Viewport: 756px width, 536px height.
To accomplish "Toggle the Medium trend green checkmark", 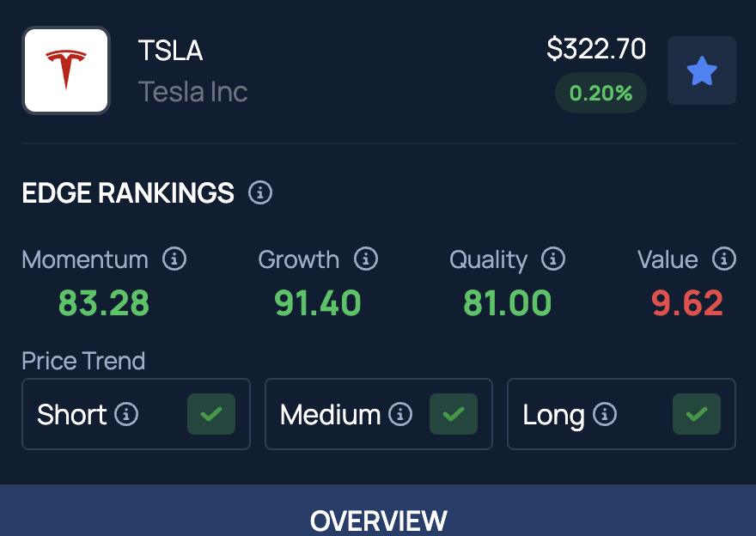I will click(x=454, y=414).
